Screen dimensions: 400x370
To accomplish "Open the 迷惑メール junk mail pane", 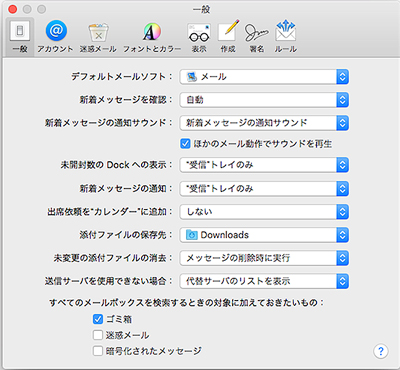I will tap(98, 37).
